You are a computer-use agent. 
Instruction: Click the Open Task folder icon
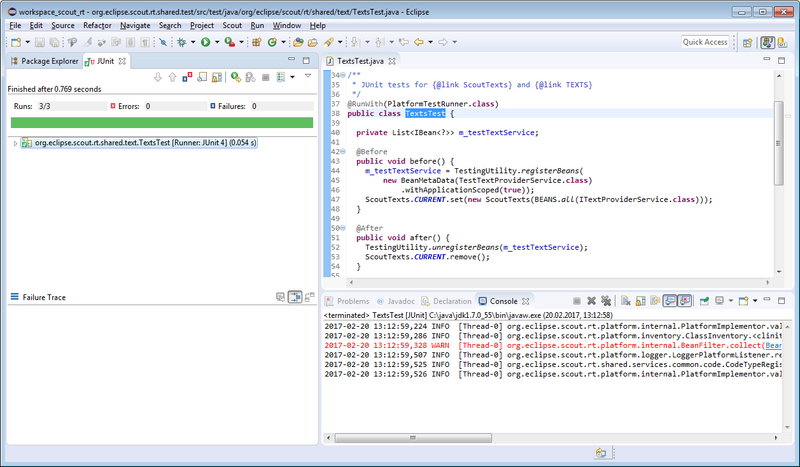point(312,42)
